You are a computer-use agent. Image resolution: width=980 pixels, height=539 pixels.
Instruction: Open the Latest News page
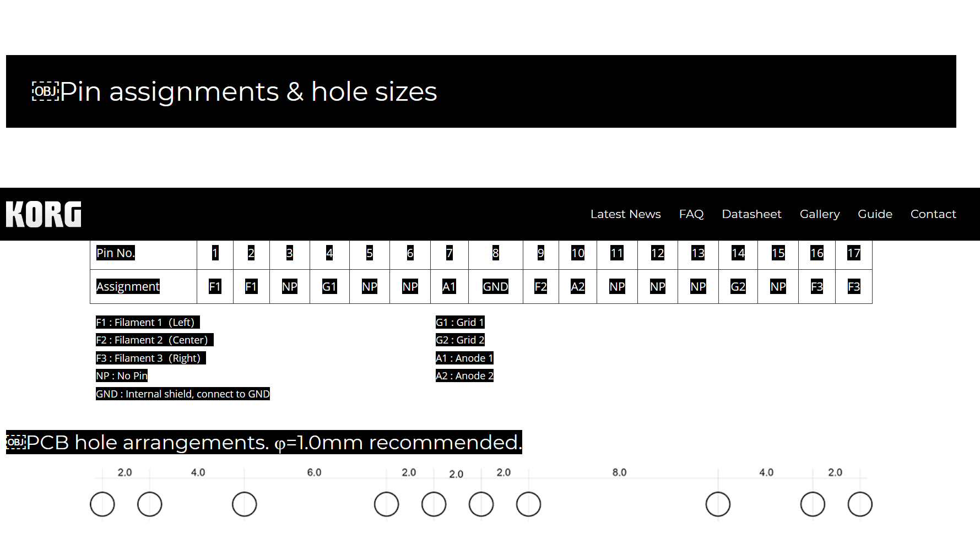[x=625, y=214]
